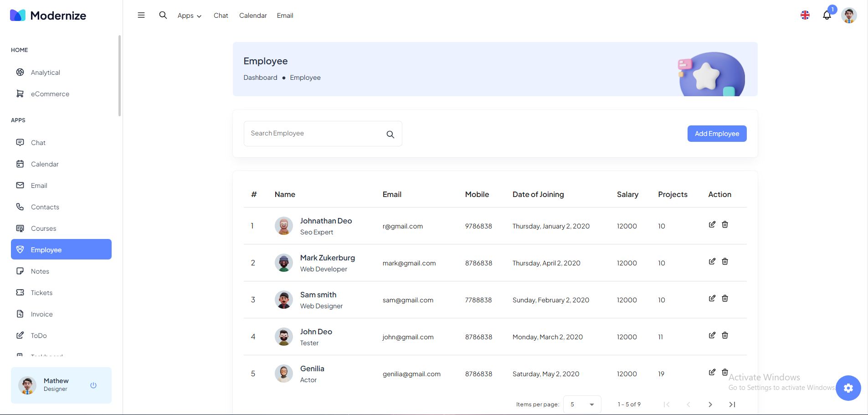The height and width of the screenshot is (415, 868).
Task: Go to next page of employees
Action: pos(710,405)
